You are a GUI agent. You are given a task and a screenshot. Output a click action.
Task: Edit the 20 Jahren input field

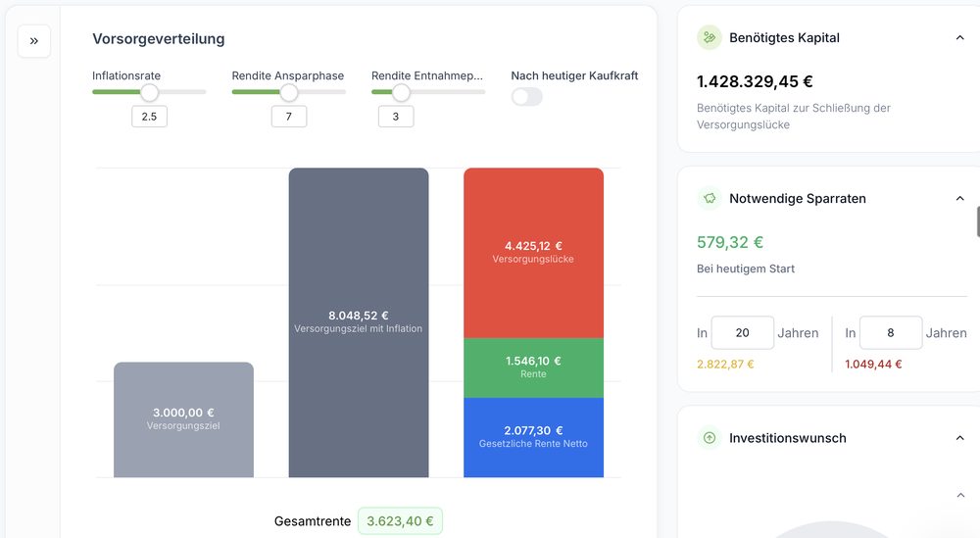(x=743, y=332)
